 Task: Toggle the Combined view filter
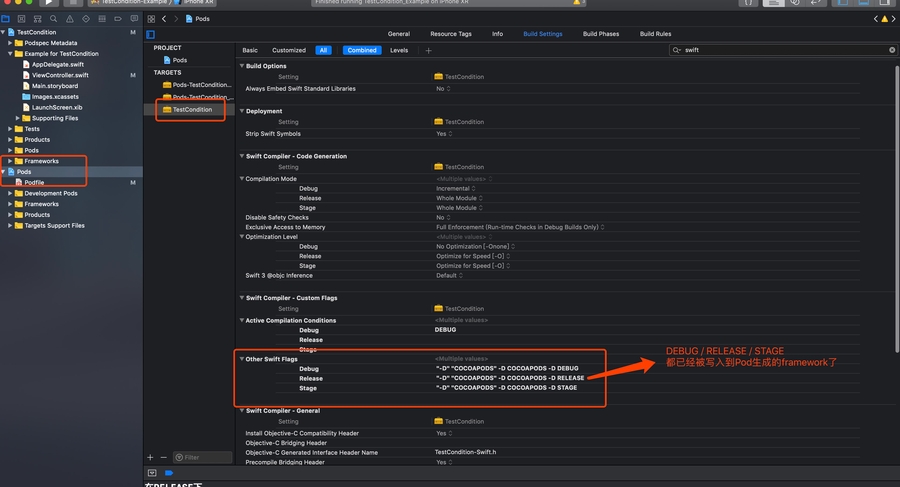[x=361, y=50]
